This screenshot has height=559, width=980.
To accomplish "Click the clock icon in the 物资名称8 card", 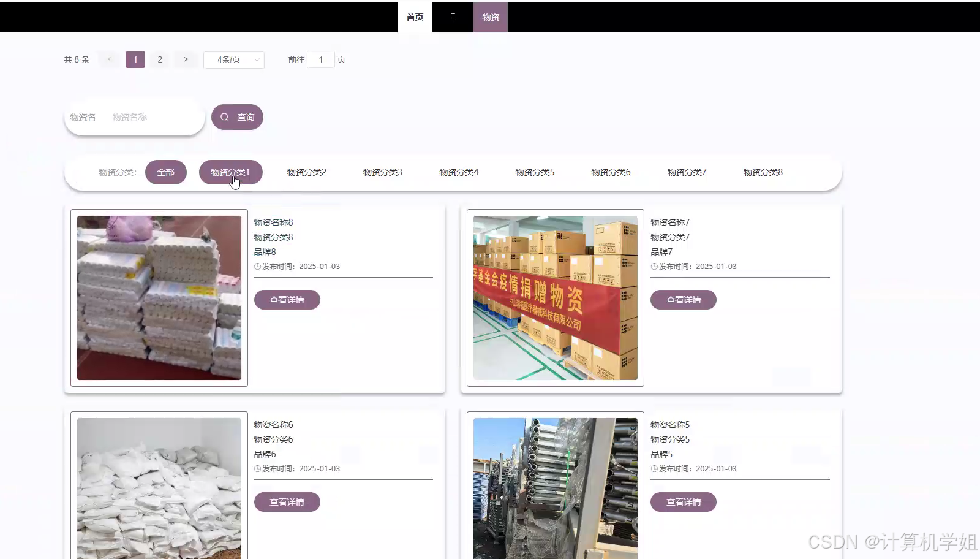I will point(257,267).
